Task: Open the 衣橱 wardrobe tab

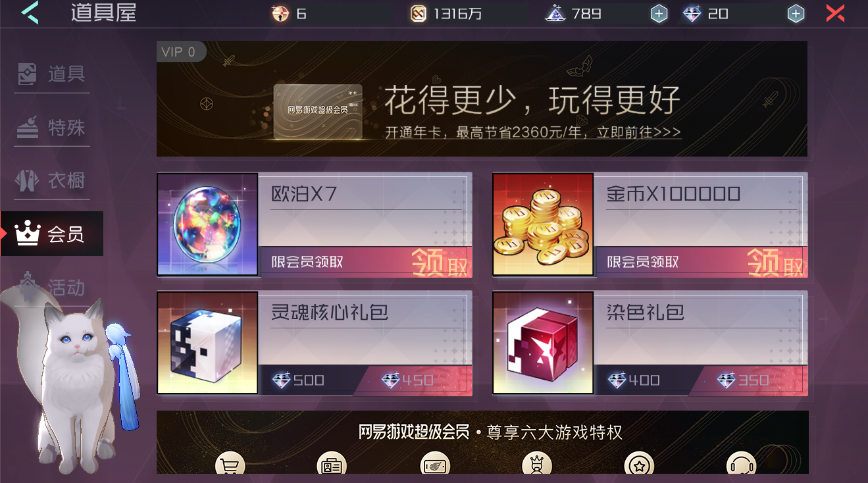Action: click(x=51, y=181)
